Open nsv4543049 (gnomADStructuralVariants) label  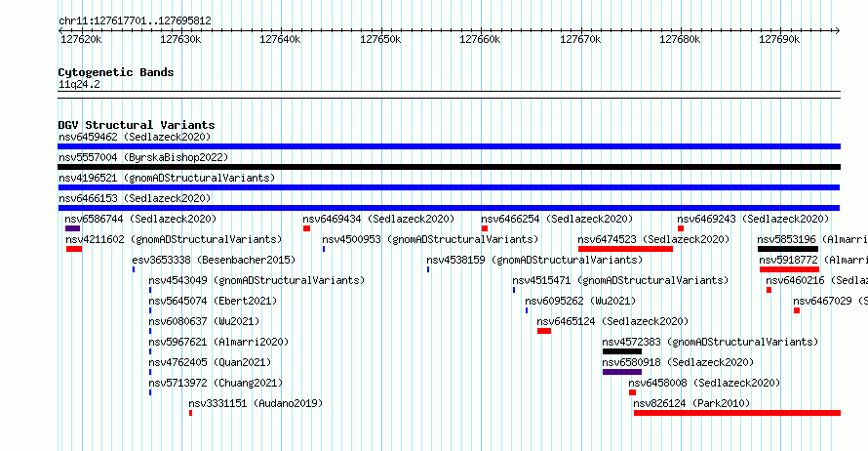point(256,280)
